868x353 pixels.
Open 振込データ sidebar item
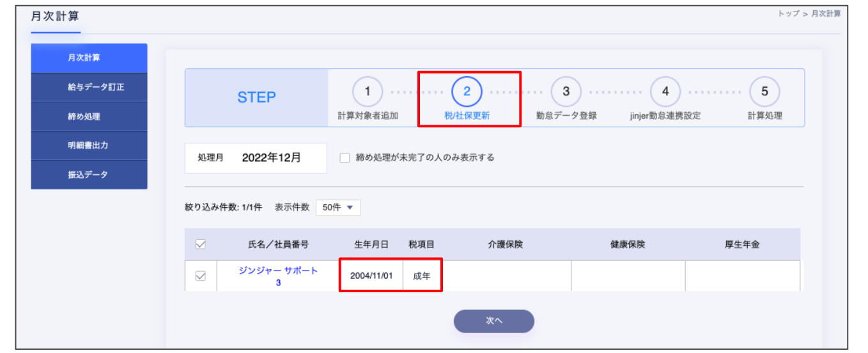tap(89, 175)
